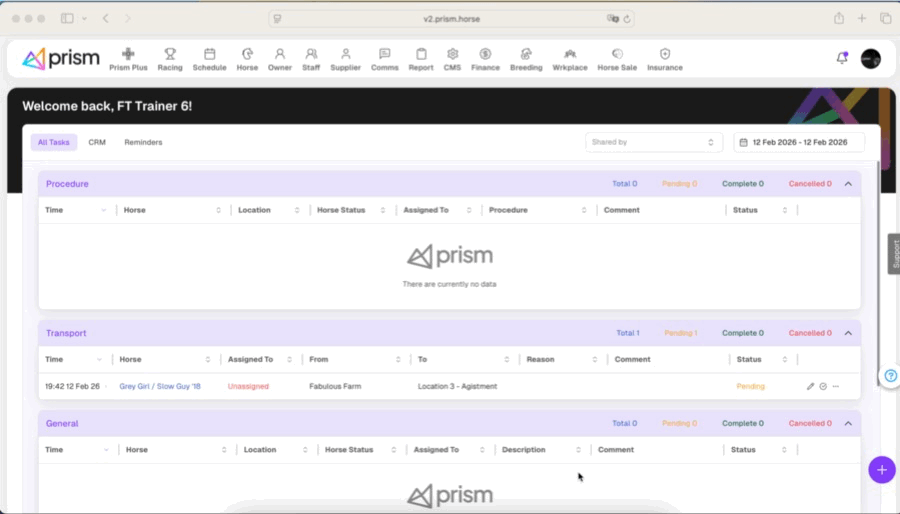Collapse the Procedure section
Screen dimensions: 900x514
point(848,184)
